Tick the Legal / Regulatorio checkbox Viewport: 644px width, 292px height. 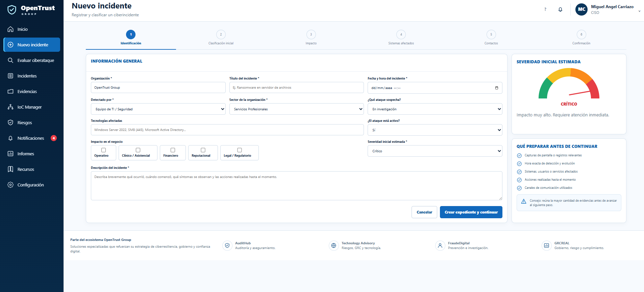(240, 150)
